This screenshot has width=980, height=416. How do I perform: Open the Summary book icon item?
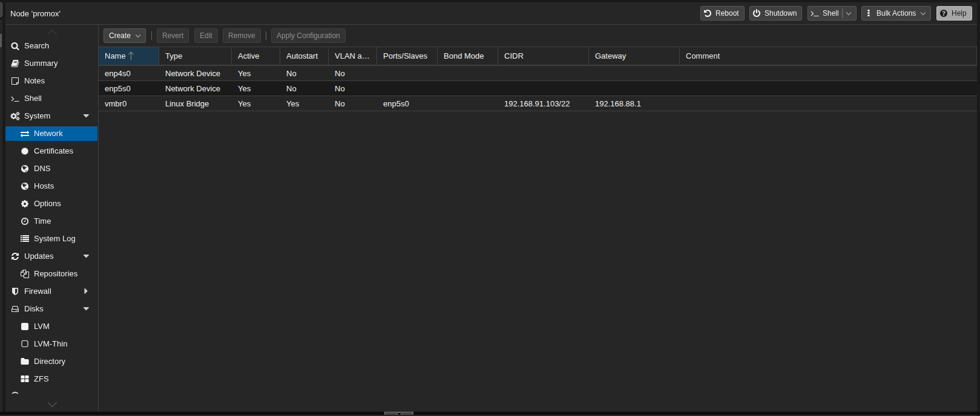[x=15, y=63]
